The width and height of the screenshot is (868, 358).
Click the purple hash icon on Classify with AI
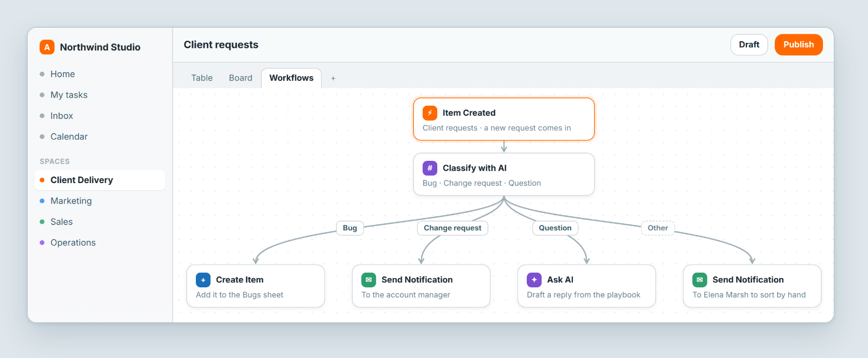point(430,168)
